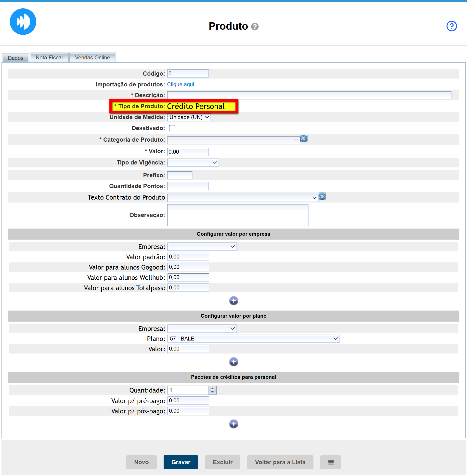Add entry under Configurar valor por empresa
This screenshot has height=476, width=467.
233,301
